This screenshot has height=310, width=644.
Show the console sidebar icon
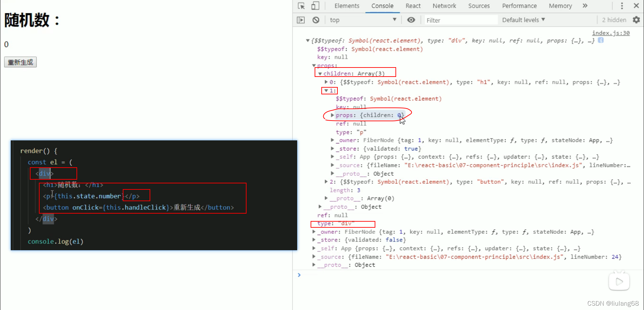coord(301,20)
